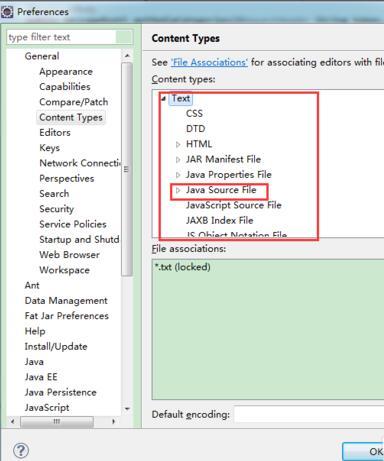This screenshot has width=384, height=461.
Task: Select the DTD content type
Action: click(x=196, y=129)
